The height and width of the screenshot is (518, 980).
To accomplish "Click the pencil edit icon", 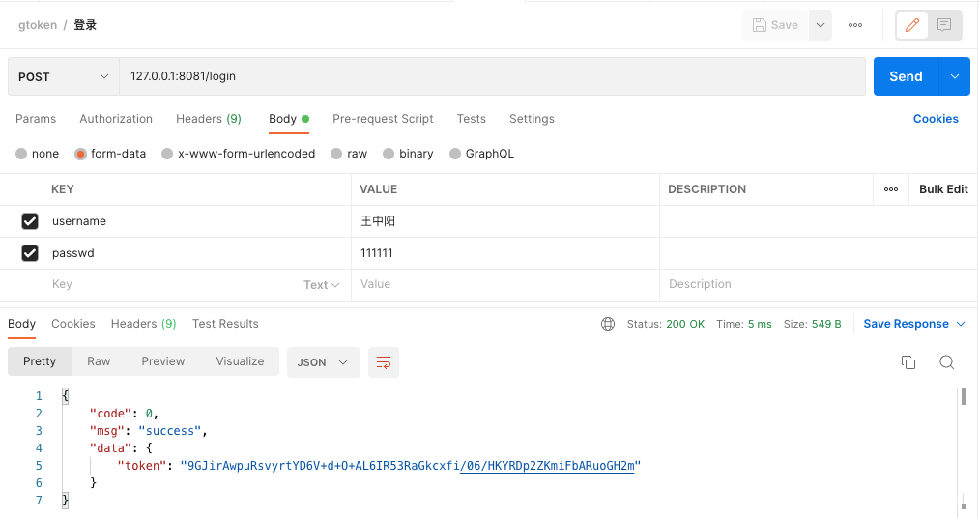I will (912, 25).
